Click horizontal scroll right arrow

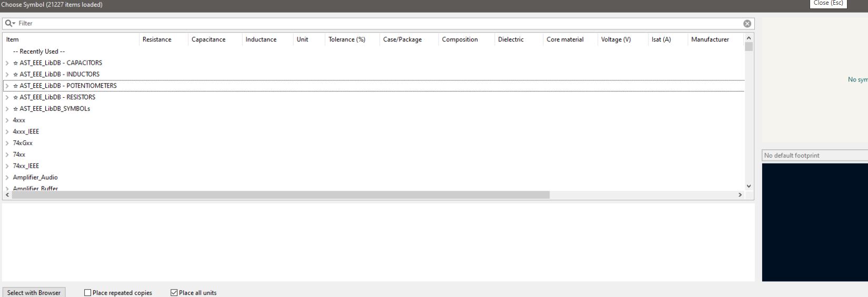point(740,195)
